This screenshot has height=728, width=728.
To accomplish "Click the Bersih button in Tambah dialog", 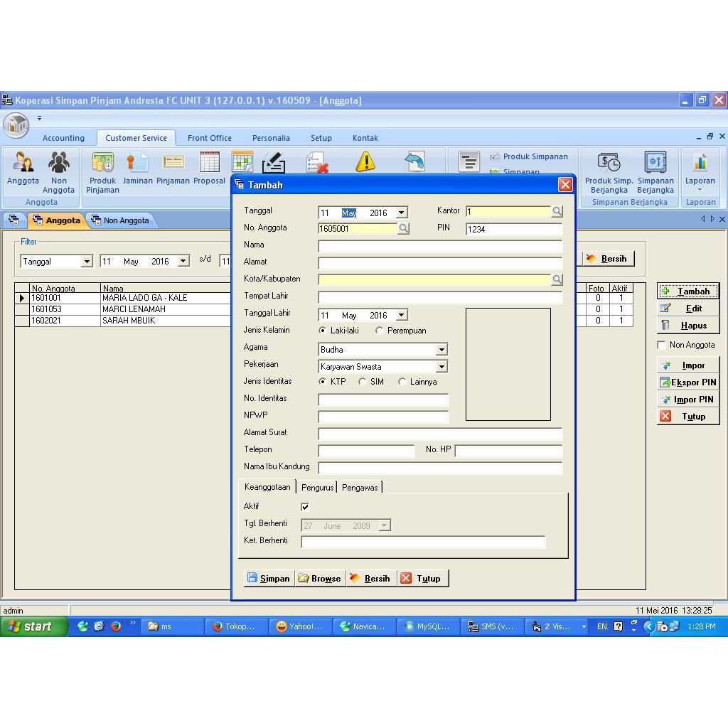I will coord(371,579).
